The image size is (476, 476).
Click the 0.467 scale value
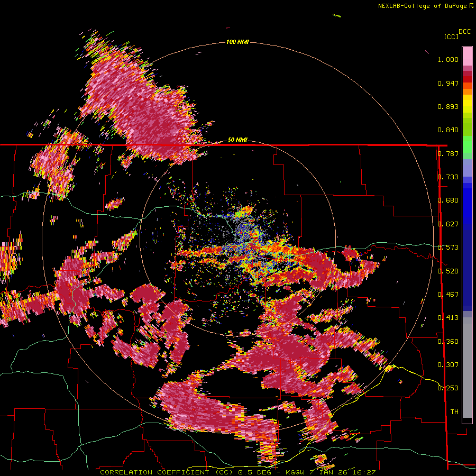448,295
